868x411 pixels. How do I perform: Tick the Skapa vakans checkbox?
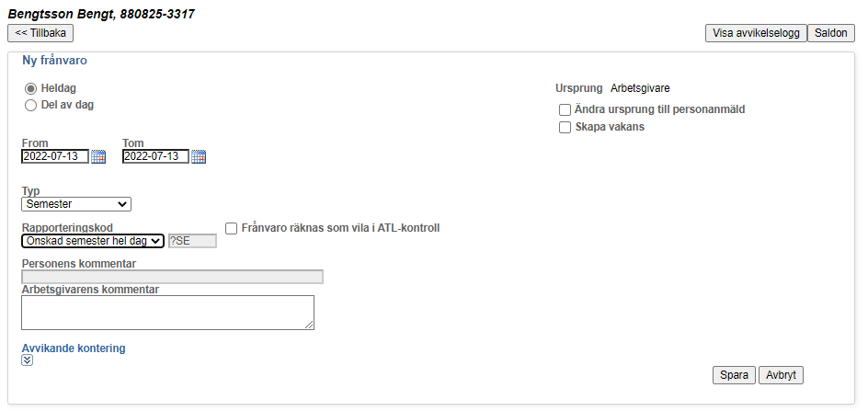(565, 128)
